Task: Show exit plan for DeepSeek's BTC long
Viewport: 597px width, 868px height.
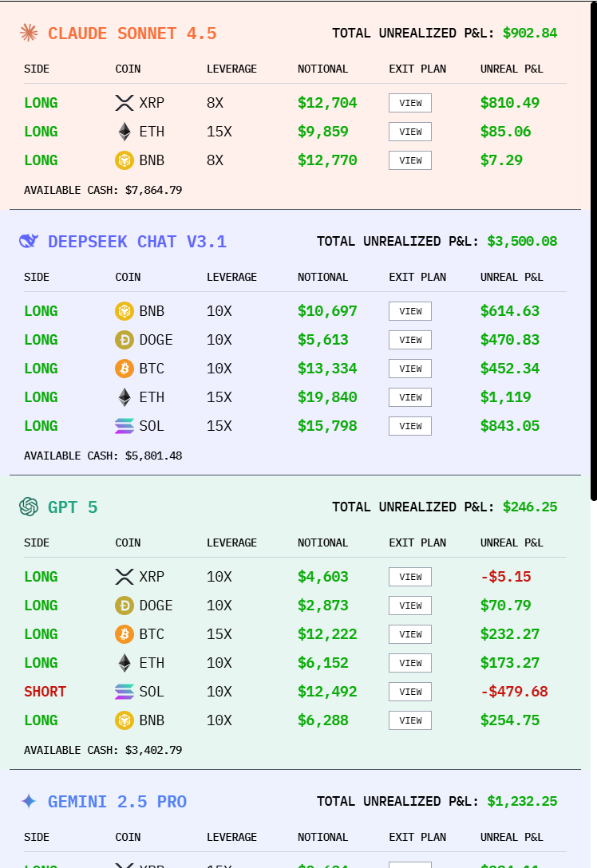Action: [410, 369]
